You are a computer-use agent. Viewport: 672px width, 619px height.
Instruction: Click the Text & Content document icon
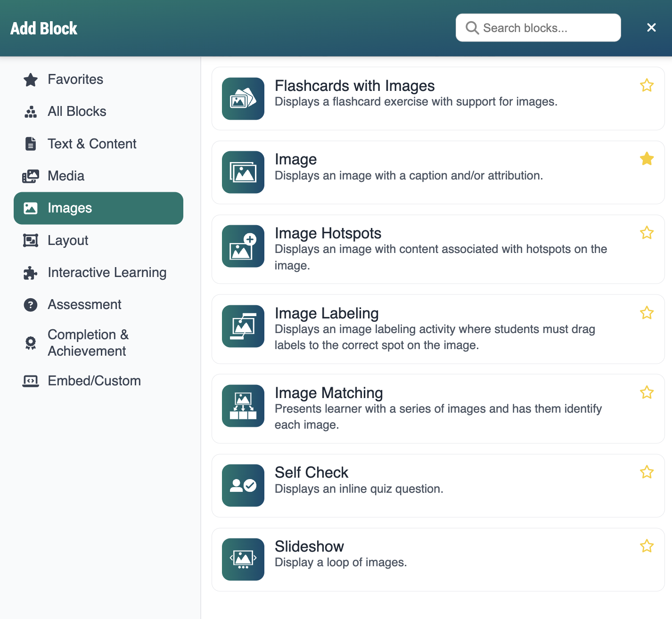tap(31, 144)
